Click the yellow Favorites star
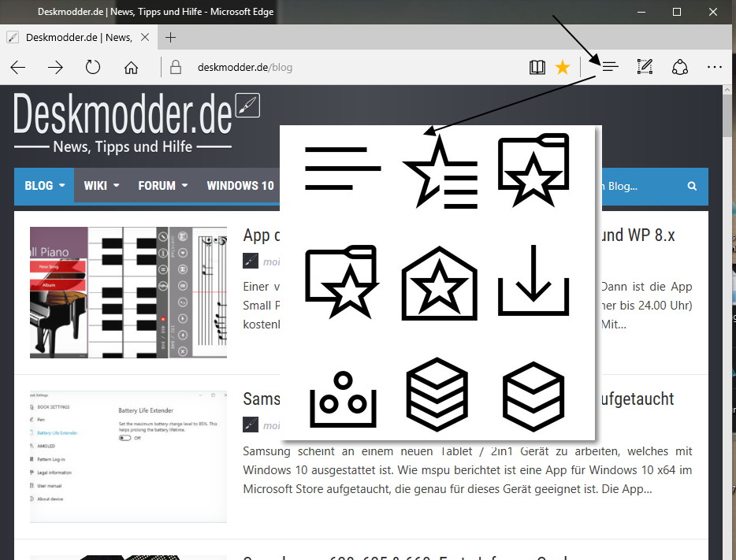 563,67
